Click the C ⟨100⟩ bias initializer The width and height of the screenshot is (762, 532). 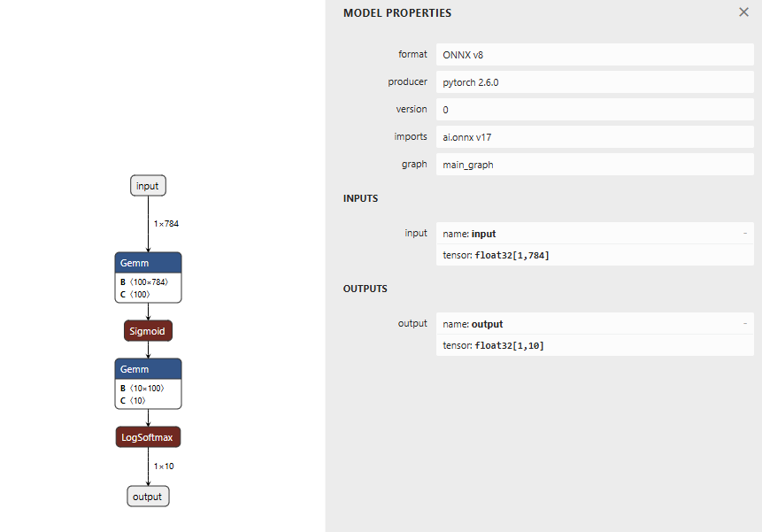coord(135,294)
